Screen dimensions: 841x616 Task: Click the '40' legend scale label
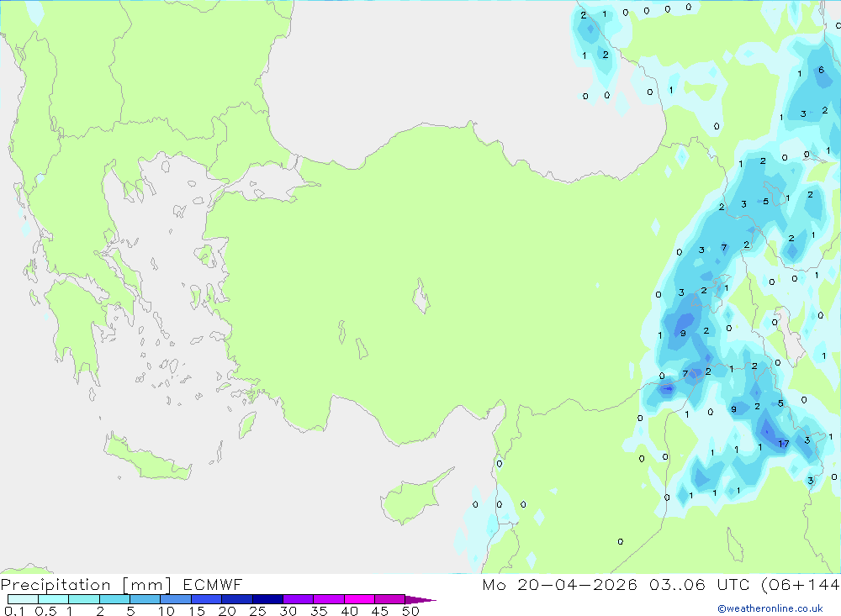click(350, 611)
